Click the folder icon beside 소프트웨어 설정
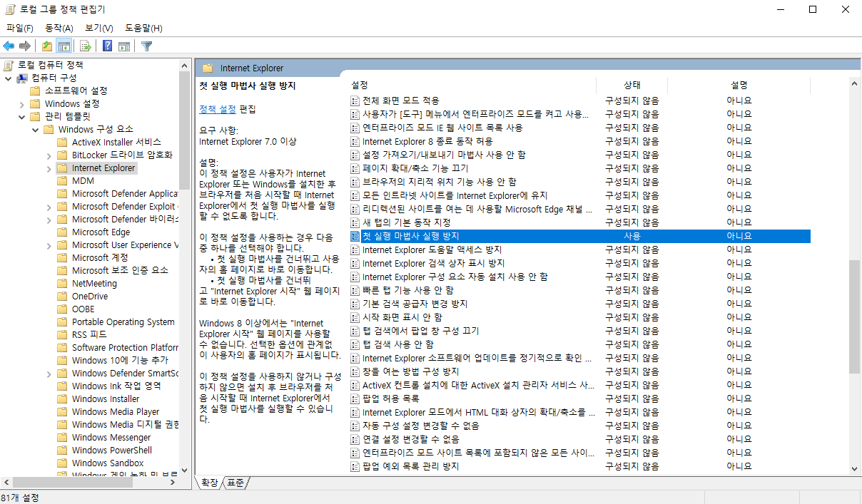 (35, 91)
